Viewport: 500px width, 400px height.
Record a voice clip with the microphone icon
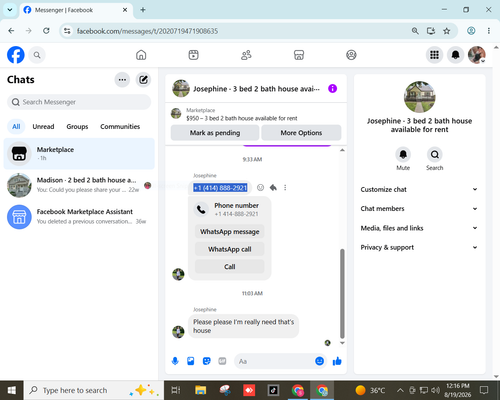point(175,361)
